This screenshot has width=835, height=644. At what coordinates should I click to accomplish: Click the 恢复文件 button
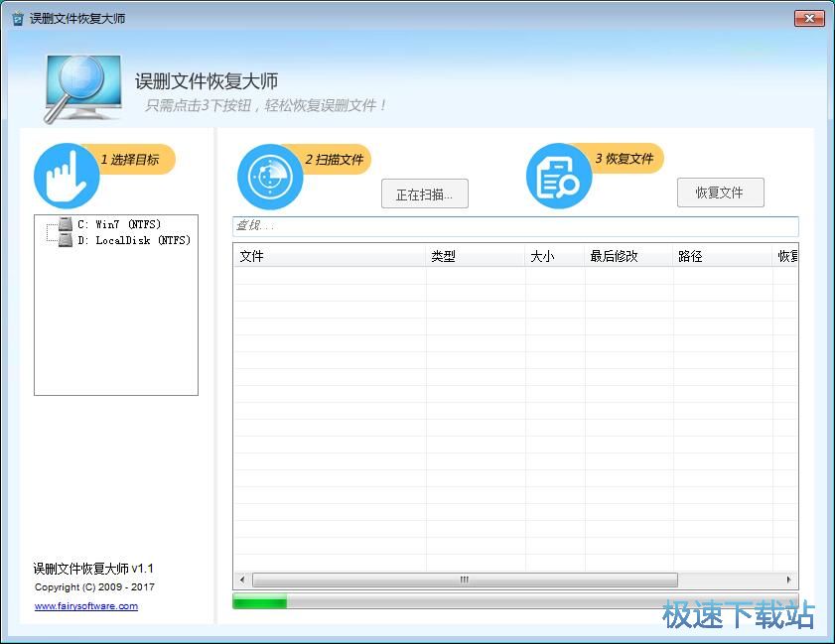click(720, 193)
